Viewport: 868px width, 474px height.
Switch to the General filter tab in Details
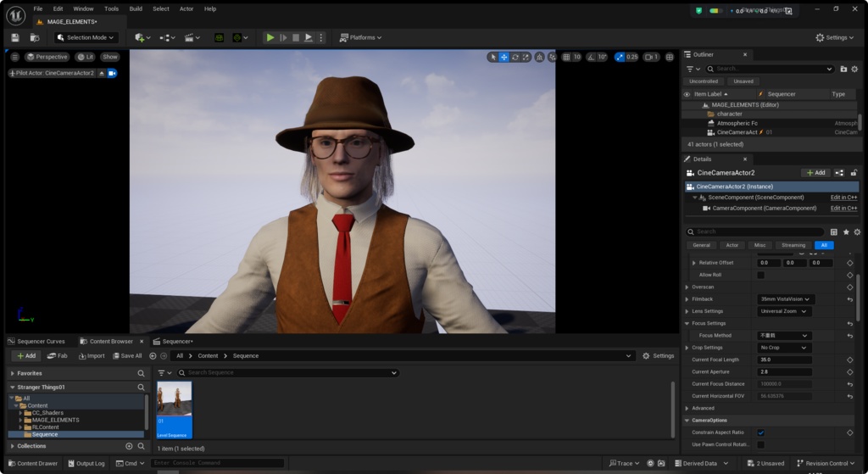pyautogui.click(x=701, y=245)
